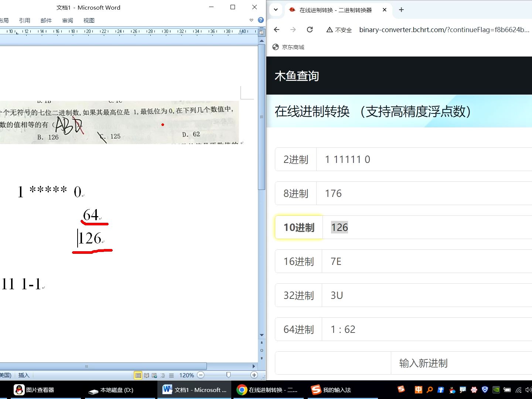
Task: Zoom out with the minus button in Word
Action: click(201, 375)
